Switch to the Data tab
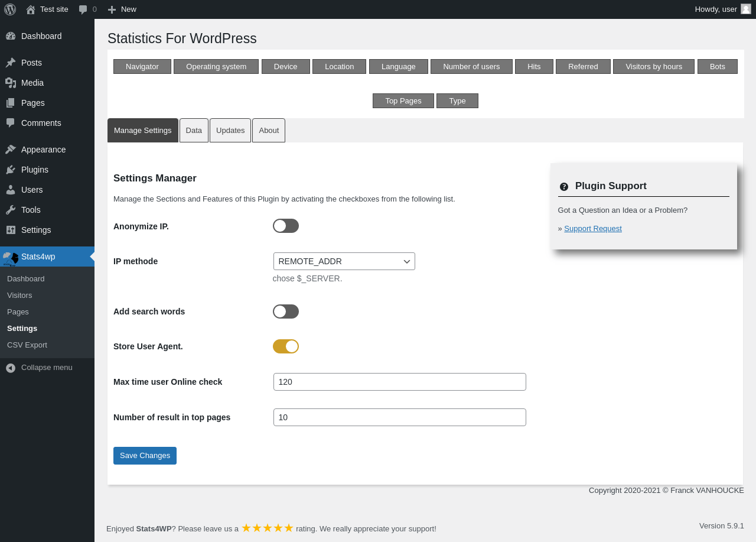Viewport: 756px width, 542px height. coord(194,131)
